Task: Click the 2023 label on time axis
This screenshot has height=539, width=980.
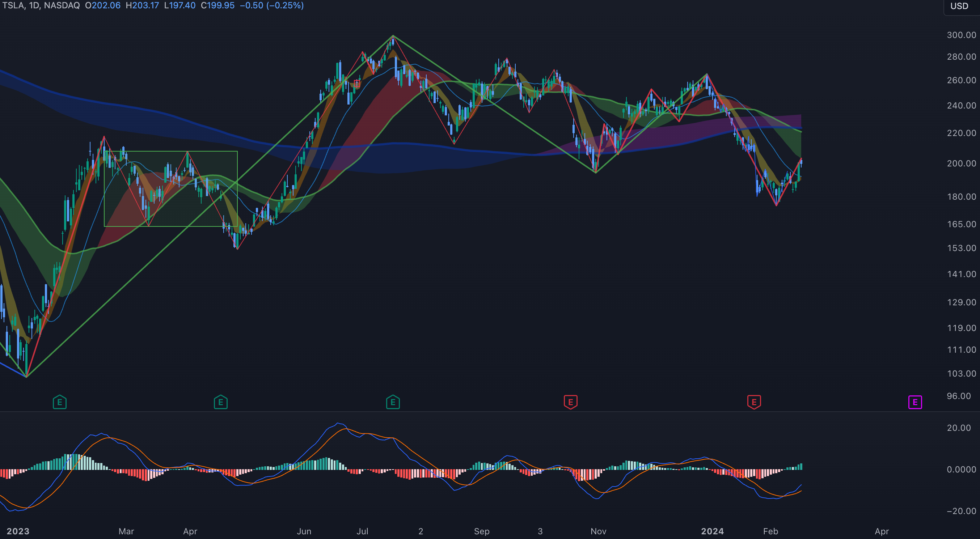Action: (x=18, y=531)
